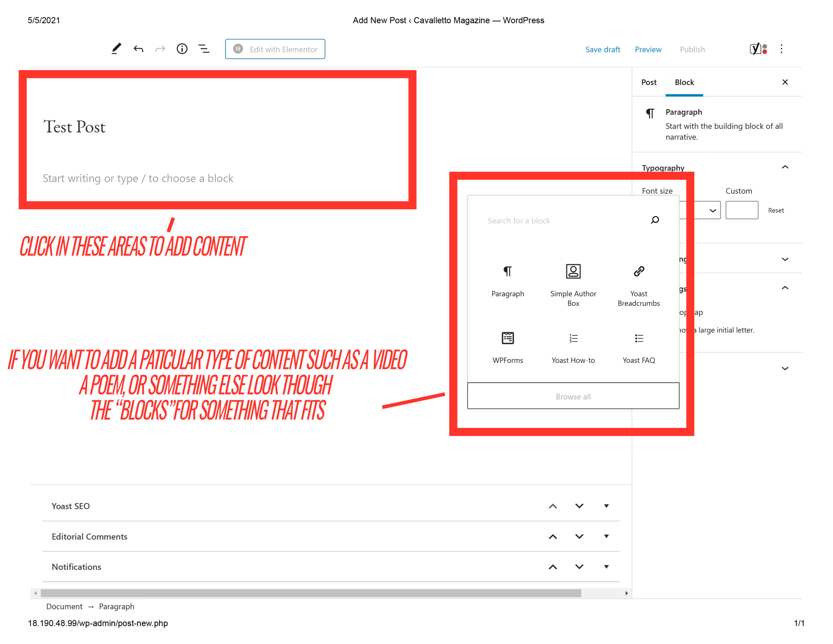833x644 pixels.
Task: Open the three-dot Options menu
Action: point(782,49)
